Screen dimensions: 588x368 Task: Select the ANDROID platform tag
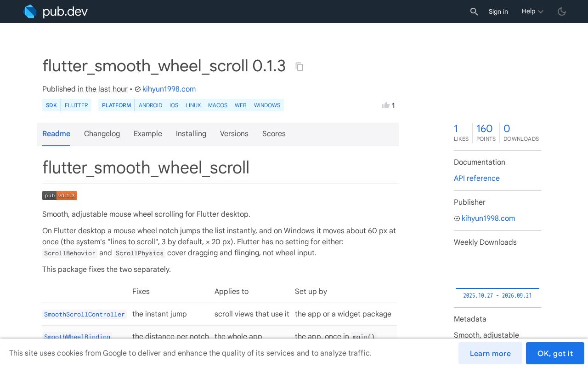coord(150,105)
